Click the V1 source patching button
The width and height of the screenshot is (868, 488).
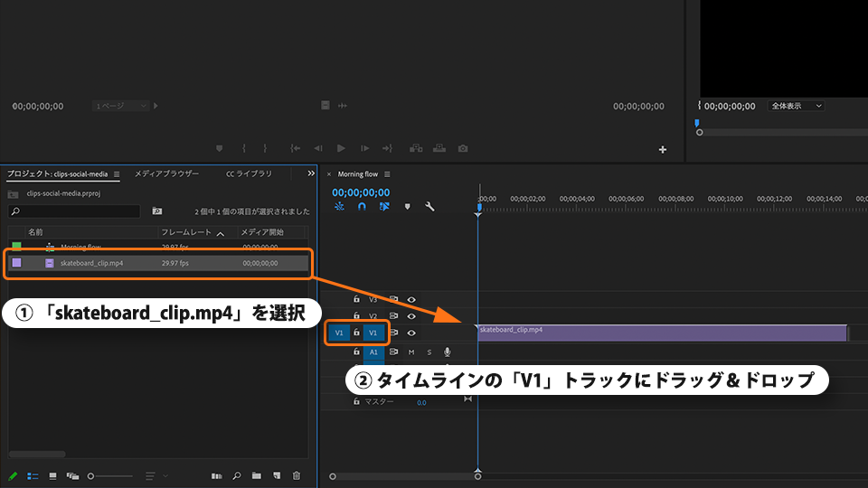(339, 333)
